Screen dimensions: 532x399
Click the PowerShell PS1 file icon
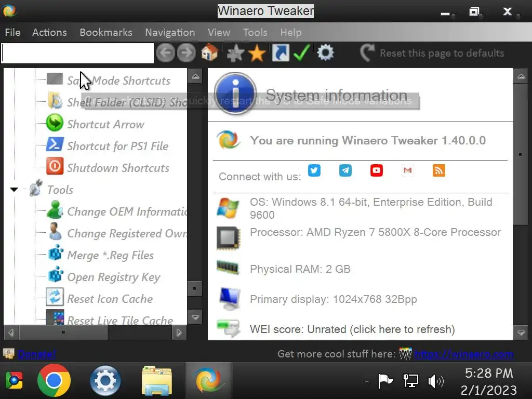[54, 144]
